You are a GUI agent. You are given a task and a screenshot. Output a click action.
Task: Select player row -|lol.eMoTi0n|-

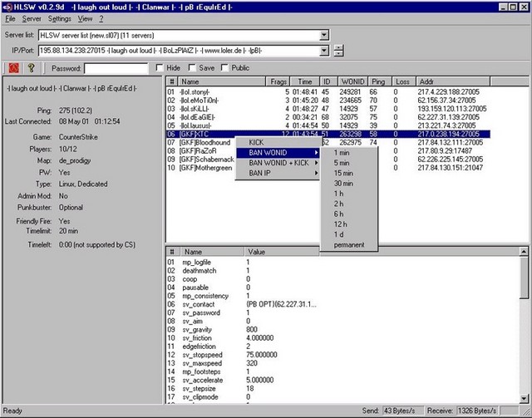(x=328, y=101)
